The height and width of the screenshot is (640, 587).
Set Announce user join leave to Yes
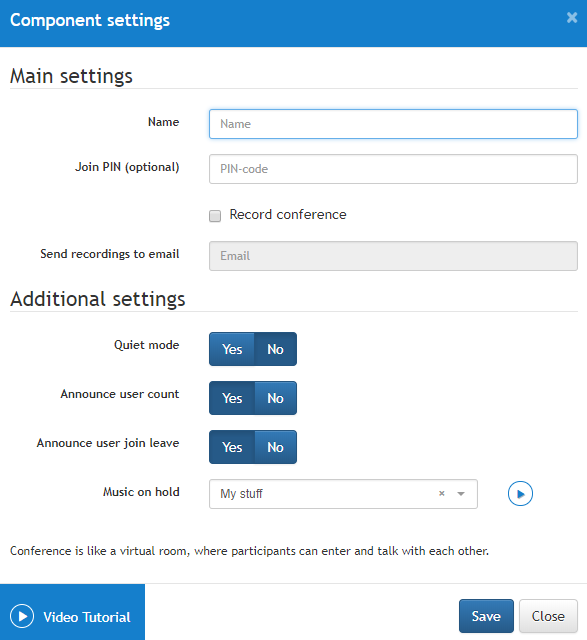(232, 447)
